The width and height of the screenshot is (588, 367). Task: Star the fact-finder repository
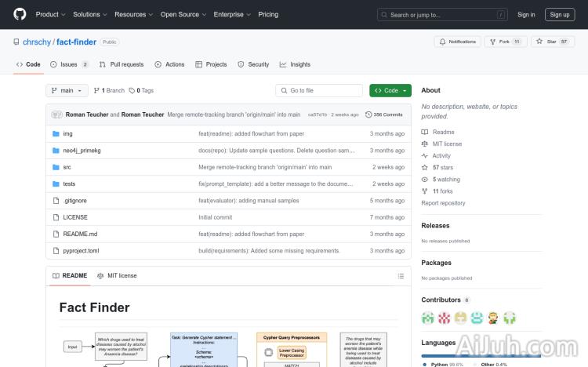pyautogui.click(x=552, y=42)
